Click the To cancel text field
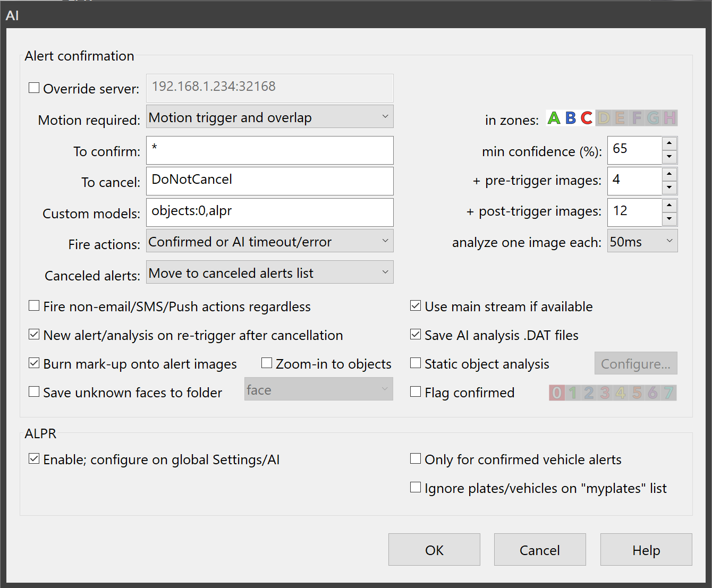The image size is (712, 588). click(270, 181)
